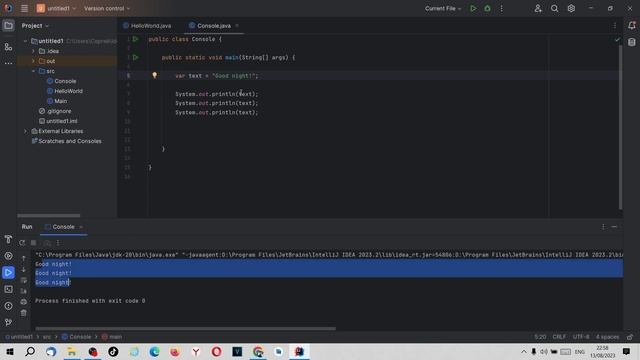640x360 pixels.
Task: Open IDE settings gear icon
Action: pyautogui.click(x=571, y=8)
